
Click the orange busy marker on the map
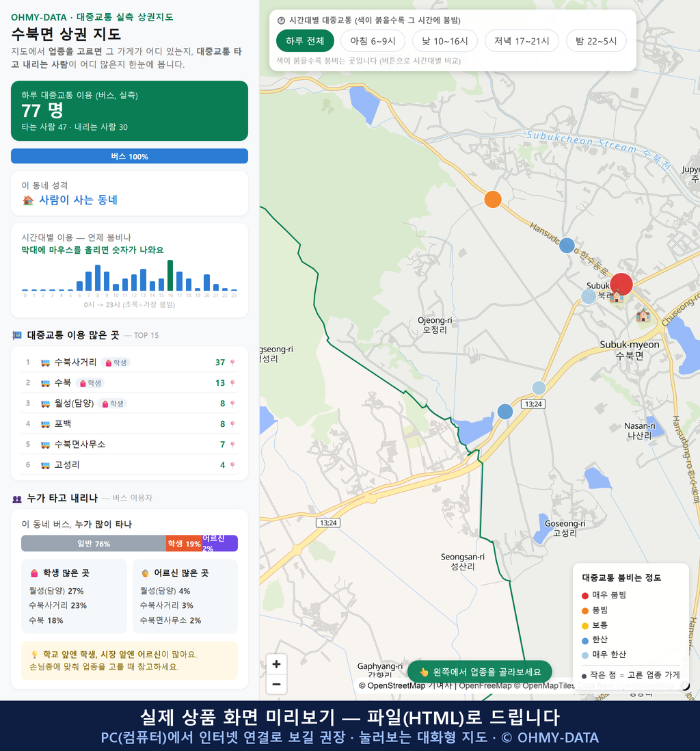tap(493, 199)
